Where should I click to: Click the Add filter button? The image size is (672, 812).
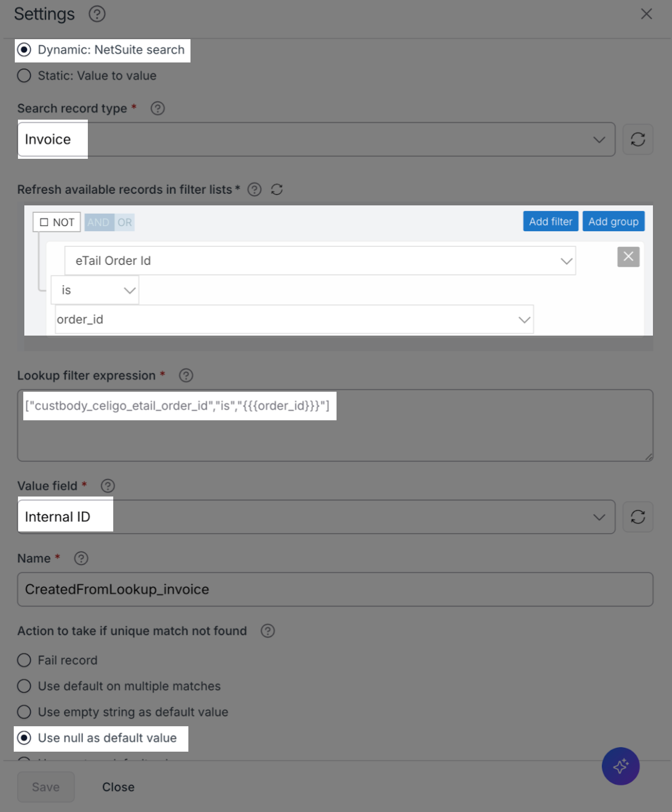point(550,221)
